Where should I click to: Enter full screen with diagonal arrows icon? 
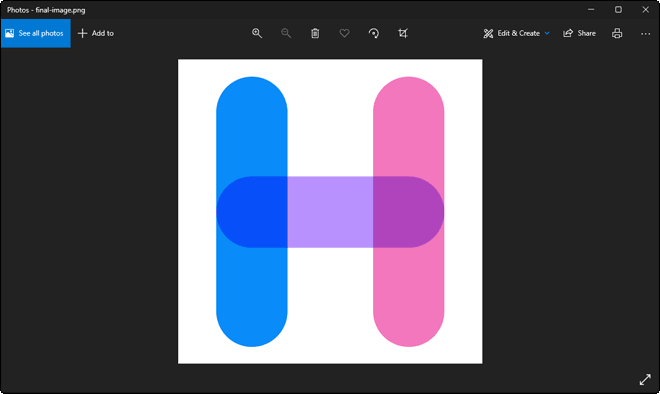(x=645, y=379)
